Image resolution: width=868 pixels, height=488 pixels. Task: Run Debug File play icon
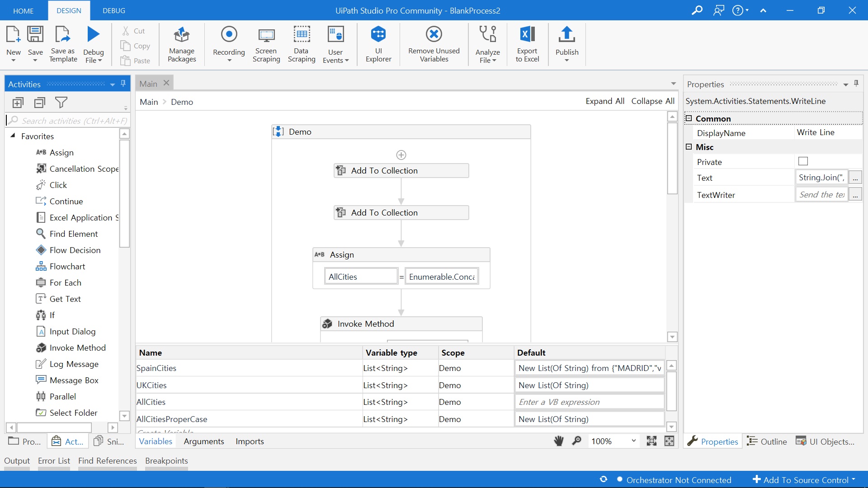(x=94, y=35)
